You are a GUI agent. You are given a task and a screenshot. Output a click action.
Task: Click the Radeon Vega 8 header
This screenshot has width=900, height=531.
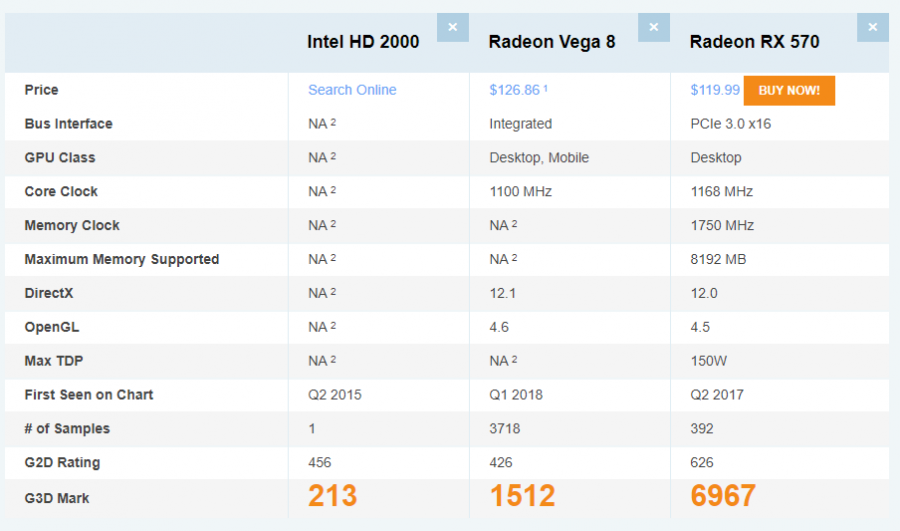click(552, 42)
